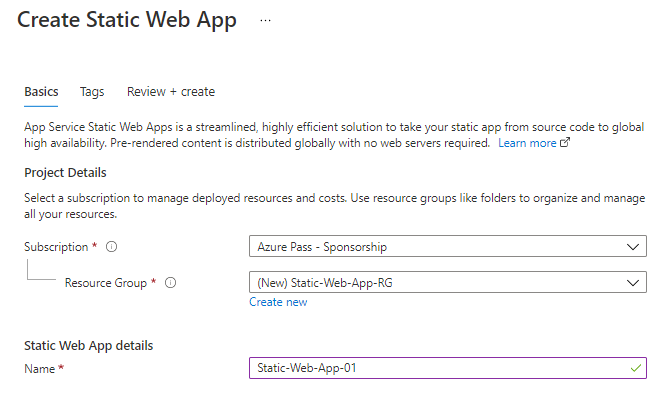Click the Resource Group field label
Image resolution: width=665 pixels, height=398 pixels.
[106, 283]
